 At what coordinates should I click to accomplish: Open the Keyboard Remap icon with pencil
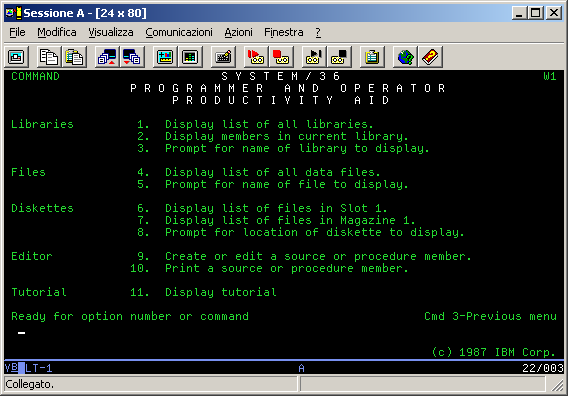coord(223,57)
